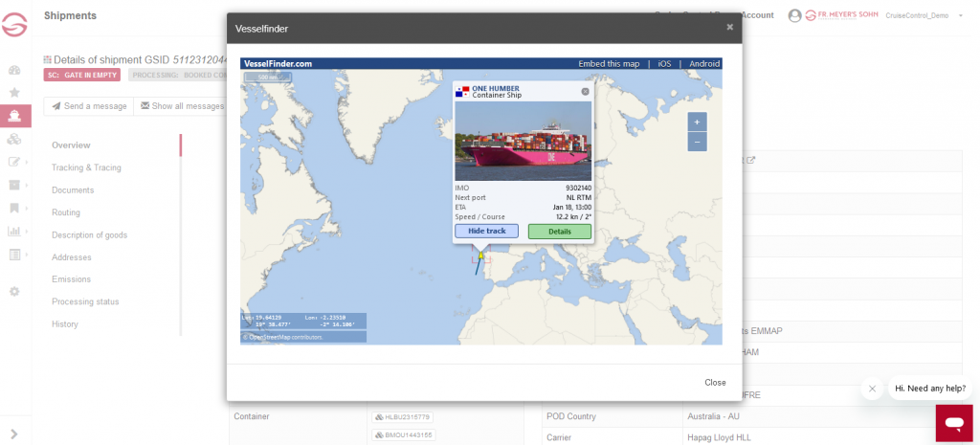Click the 'NL RTM' next port value
The height and width of the screenshot is (445, 980).
(579, 197)
